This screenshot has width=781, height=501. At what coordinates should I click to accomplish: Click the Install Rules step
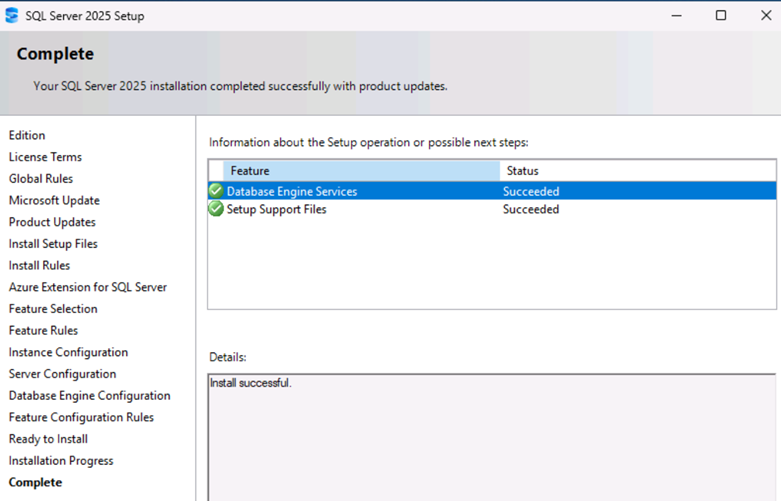coord(39,265)
